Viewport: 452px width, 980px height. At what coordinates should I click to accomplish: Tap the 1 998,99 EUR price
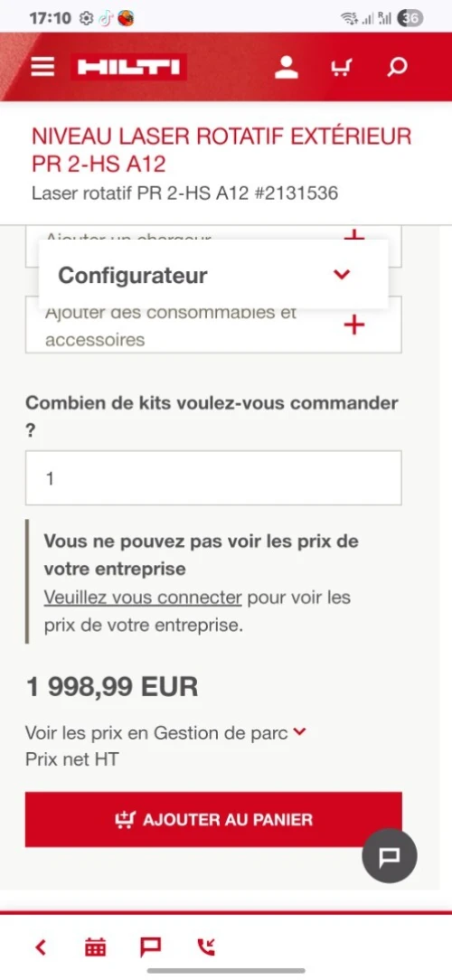click(112, 687)
